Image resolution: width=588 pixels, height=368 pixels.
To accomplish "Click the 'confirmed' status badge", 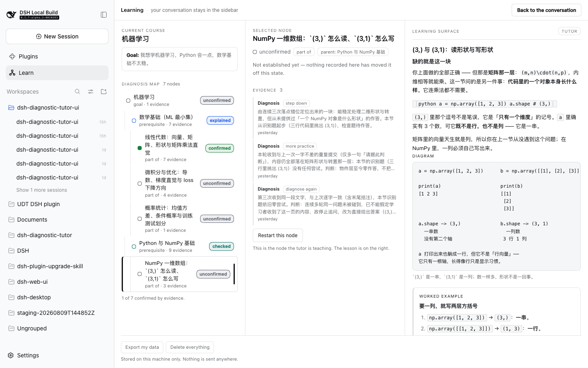I will (220, 148).
